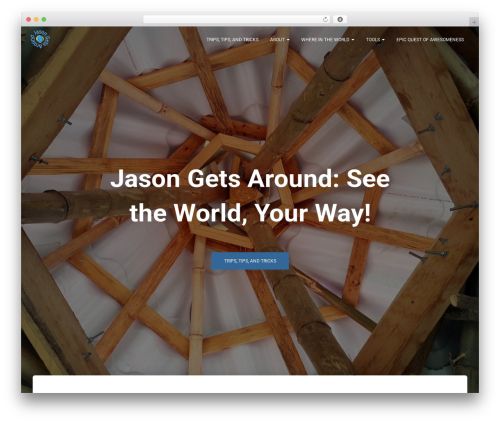Expand Where in the World dropdown
The image size is (500, 423).
pos(327,39)
